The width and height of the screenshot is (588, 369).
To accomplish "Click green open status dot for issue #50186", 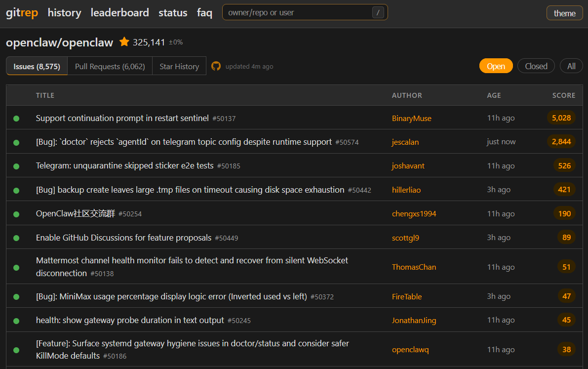I will click(x=16, y=350).
